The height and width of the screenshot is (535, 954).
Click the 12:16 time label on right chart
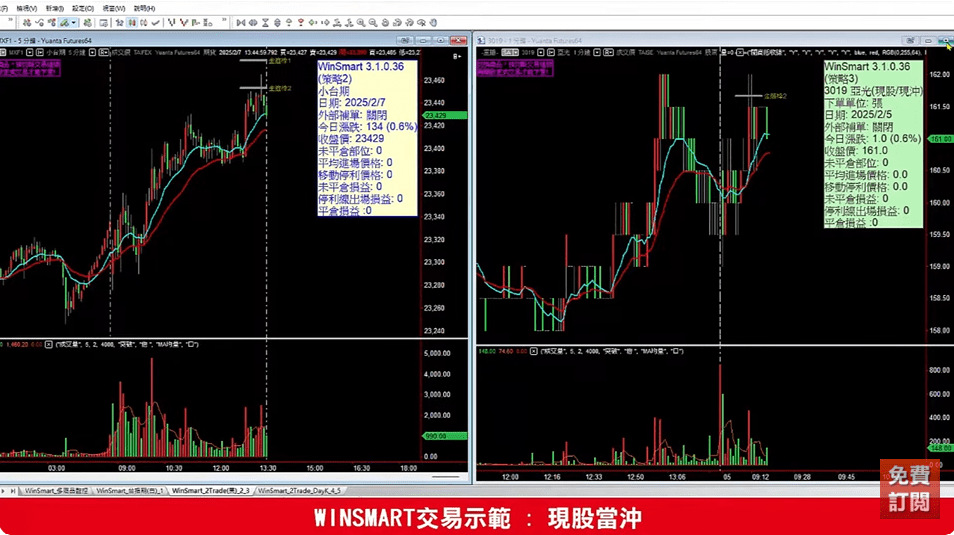(x=552, y=477)
